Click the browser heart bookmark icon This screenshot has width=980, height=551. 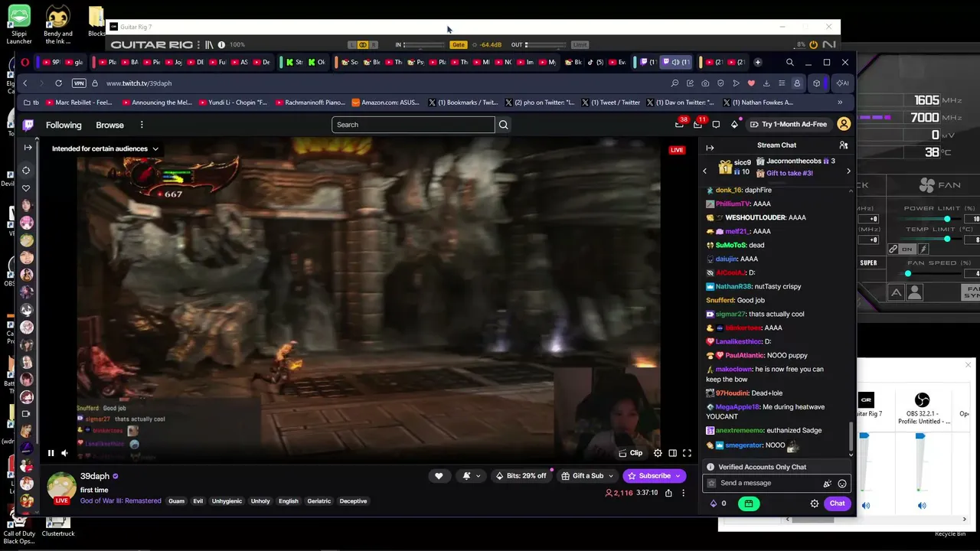751,83
